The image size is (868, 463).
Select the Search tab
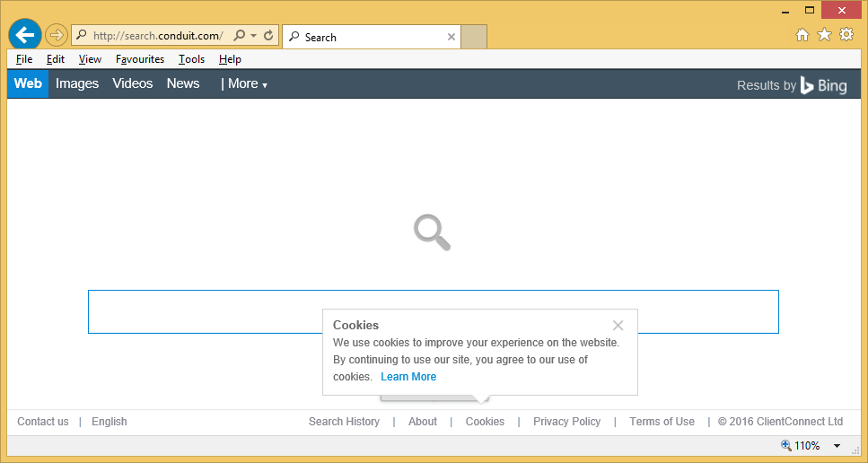click(372, 37)
